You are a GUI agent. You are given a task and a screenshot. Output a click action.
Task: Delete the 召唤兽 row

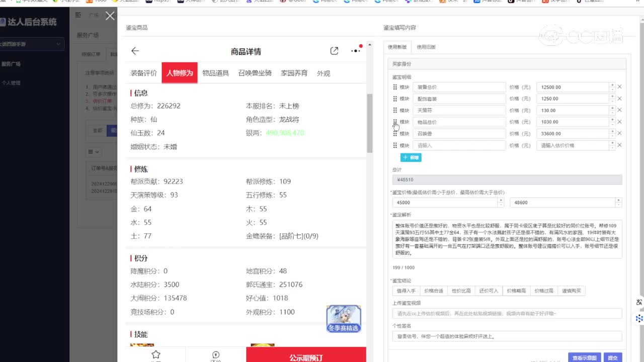[619, 134]
